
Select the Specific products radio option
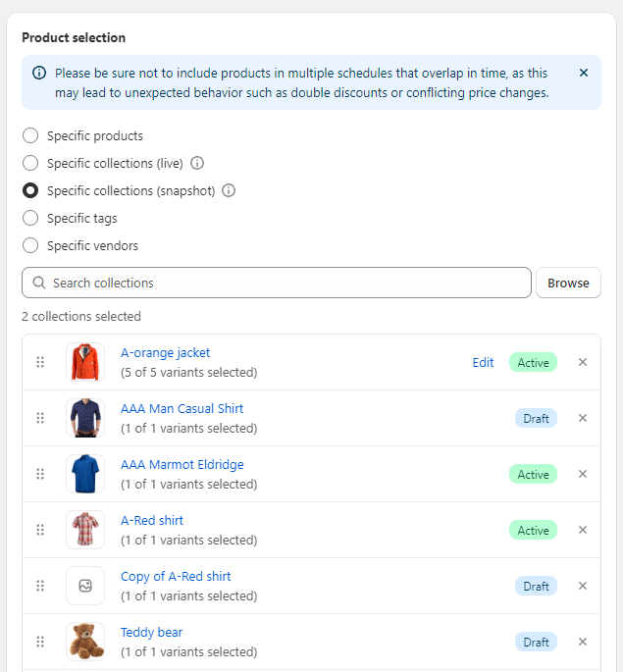[30, 135]
